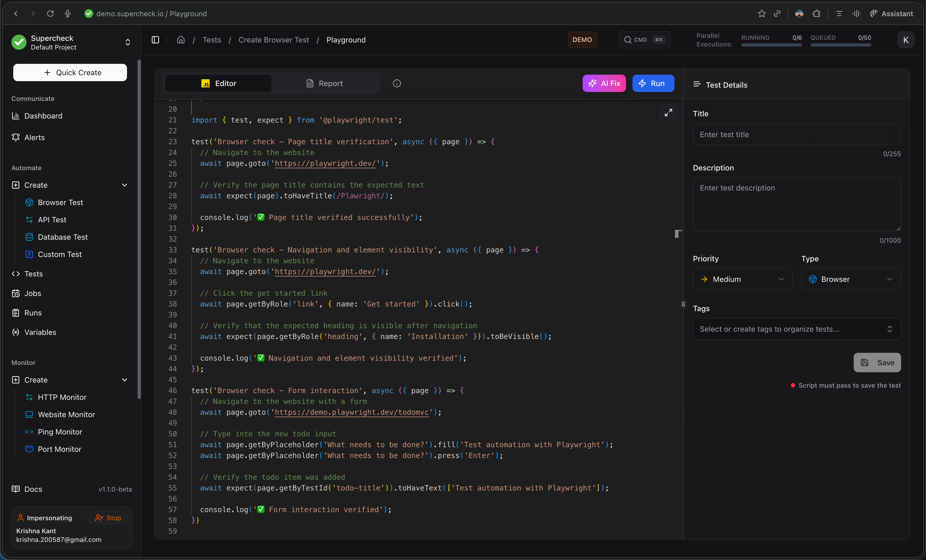Open the Tags selection combo box
Screen dimensions: 926x560
(x=796, y=329)
